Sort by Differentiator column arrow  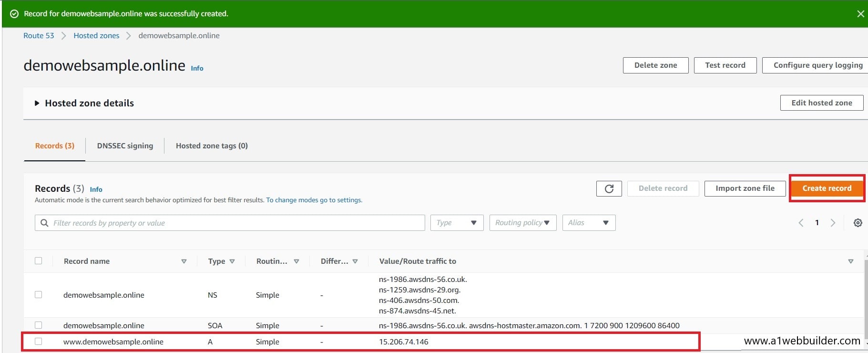coord(355,261)
